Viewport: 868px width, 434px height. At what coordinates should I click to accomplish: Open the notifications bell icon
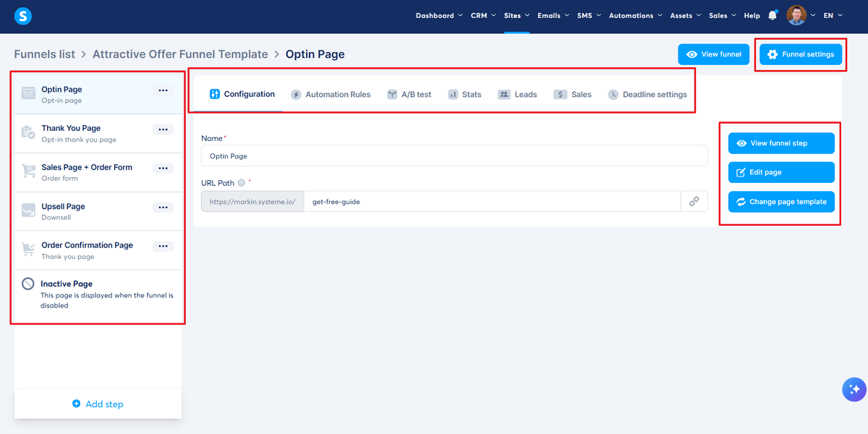point(773,15)
